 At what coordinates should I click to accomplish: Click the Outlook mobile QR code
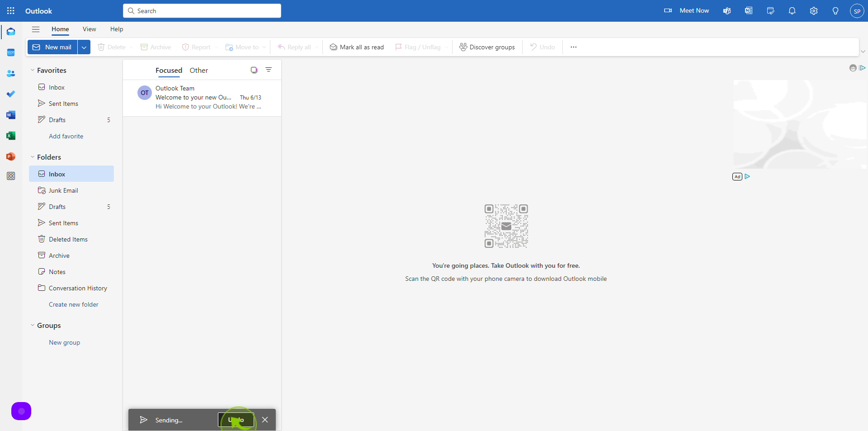[x=506, y=226]
